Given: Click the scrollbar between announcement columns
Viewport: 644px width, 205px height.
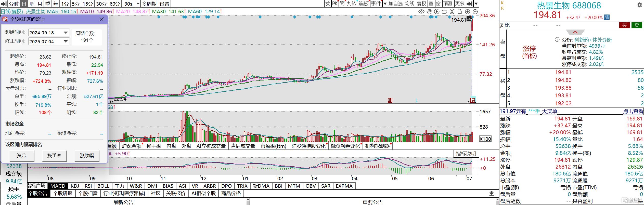Looking at the screenshot, I should pyautogui.click(x=248, y=202).
